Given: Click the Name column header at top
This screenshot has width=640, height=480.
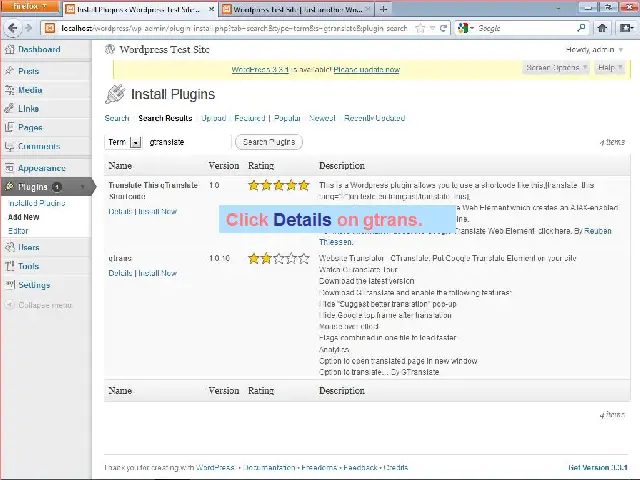Looking at the screenshot, I should [x=120, y=166].
